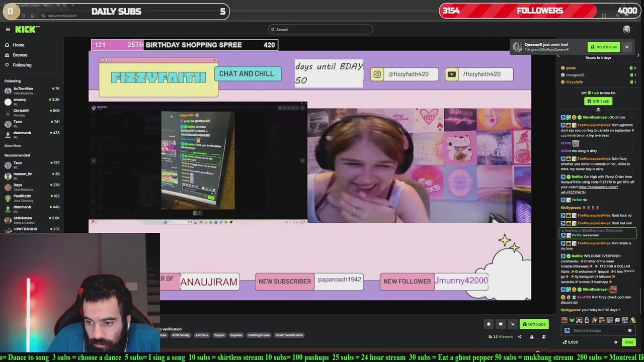Click the sparkle icon beside Gift Subs
This screenshot has height=362, width=644.
tap(512, 324)
